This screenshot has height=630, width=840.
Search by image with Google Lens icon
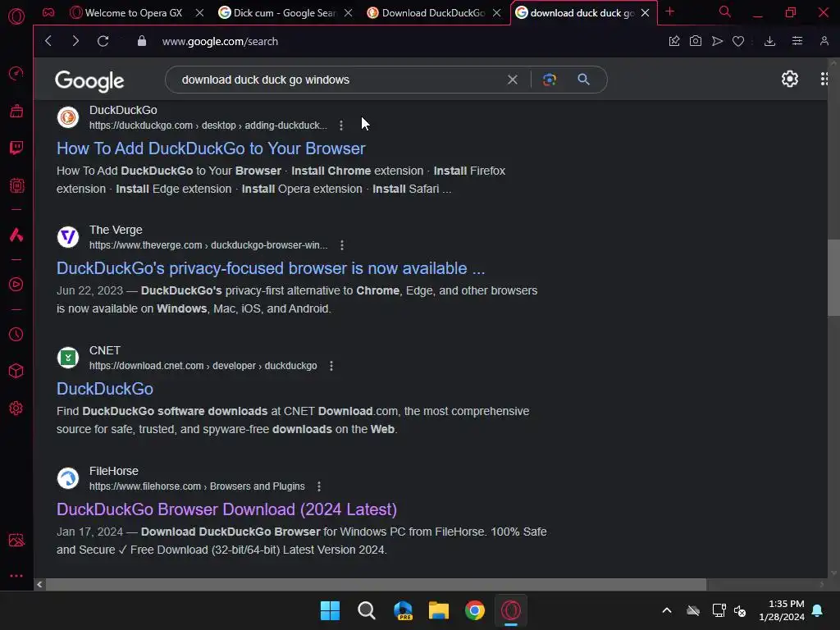pos(549,80)
